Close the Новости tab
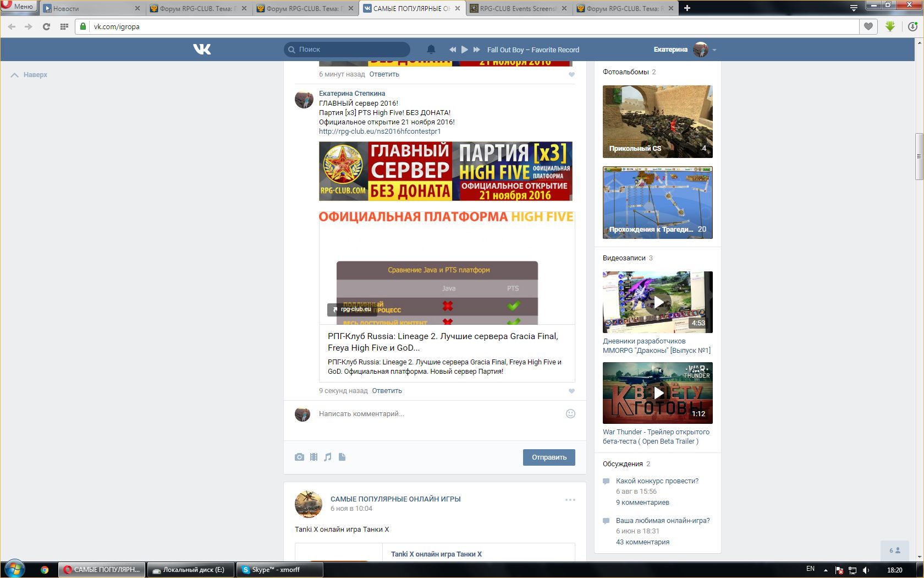This screenshot has width=924, height=578. point(137,8)
